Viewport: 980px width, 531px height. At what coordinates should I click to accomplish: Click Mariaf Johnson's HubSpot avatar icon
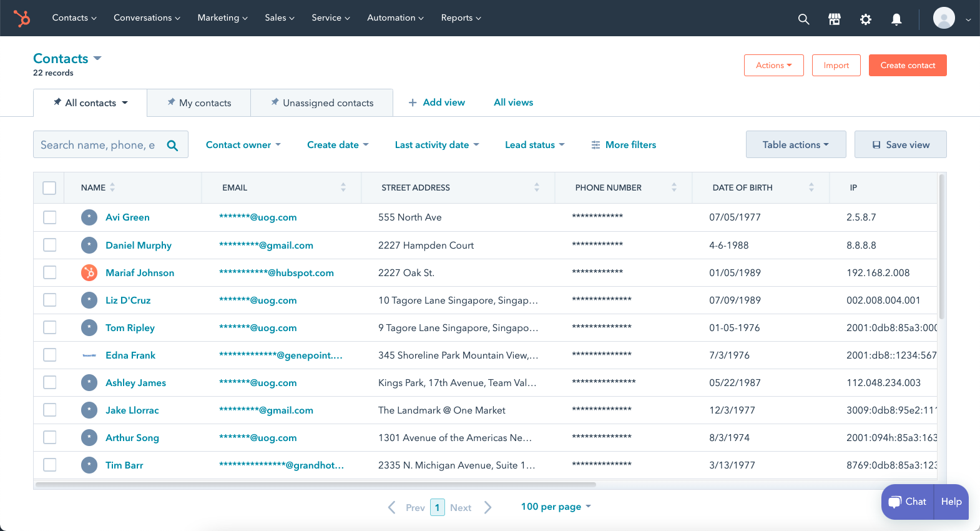click(x=89, y=272)
